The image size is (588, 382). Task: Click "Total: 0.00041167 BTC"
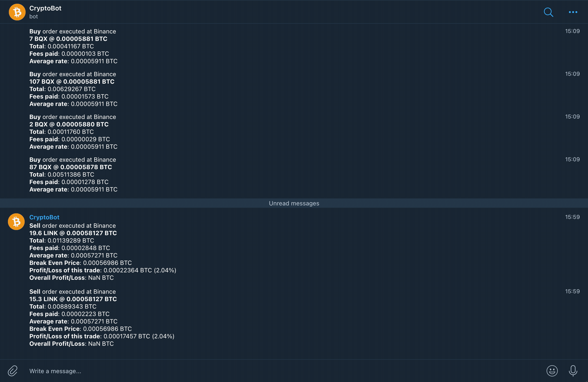pos(61,46)
